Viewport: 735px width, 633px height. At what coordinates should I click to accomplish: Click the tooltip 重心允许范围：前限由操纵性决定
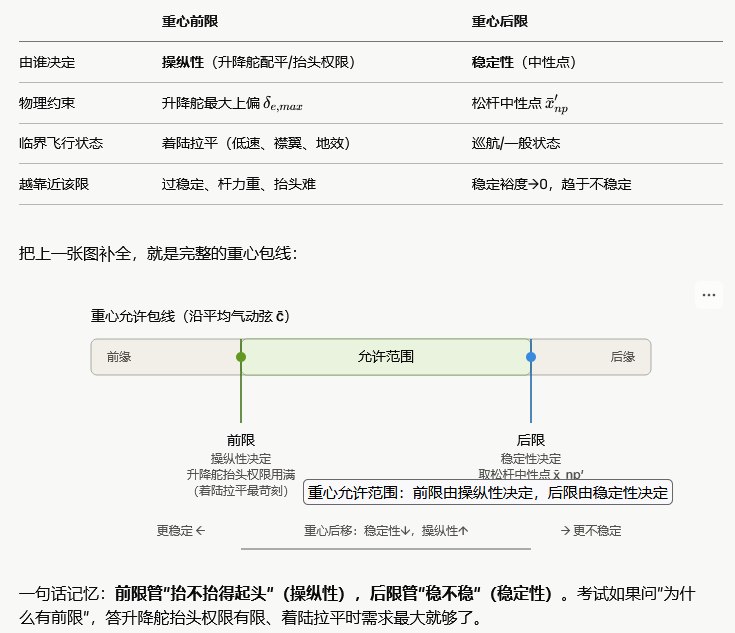click(488, 492)
